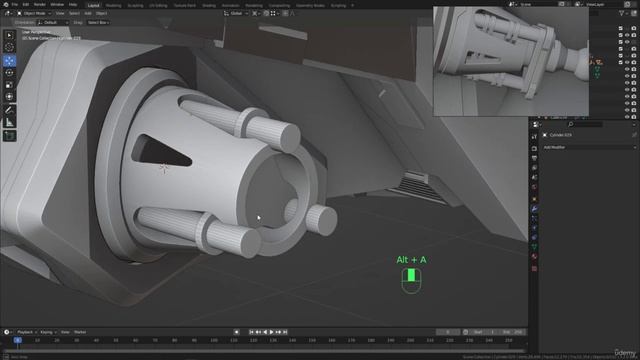Screen dimensions: 640x360
Task: Toggle proportional editing in viewport header
Action: [x=285, y=13]
